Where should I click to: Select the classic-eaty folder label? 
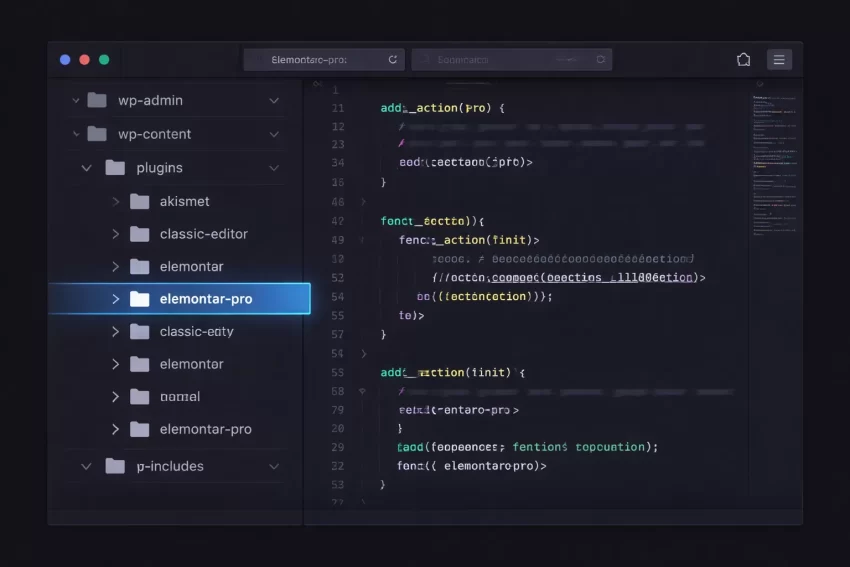(x=196, y=331)
